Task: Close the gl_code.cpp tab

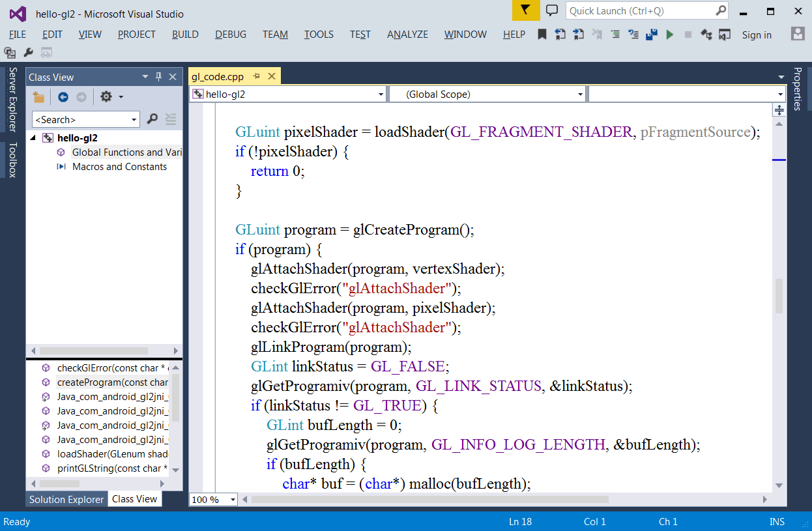Action: (x=272, y=76)
